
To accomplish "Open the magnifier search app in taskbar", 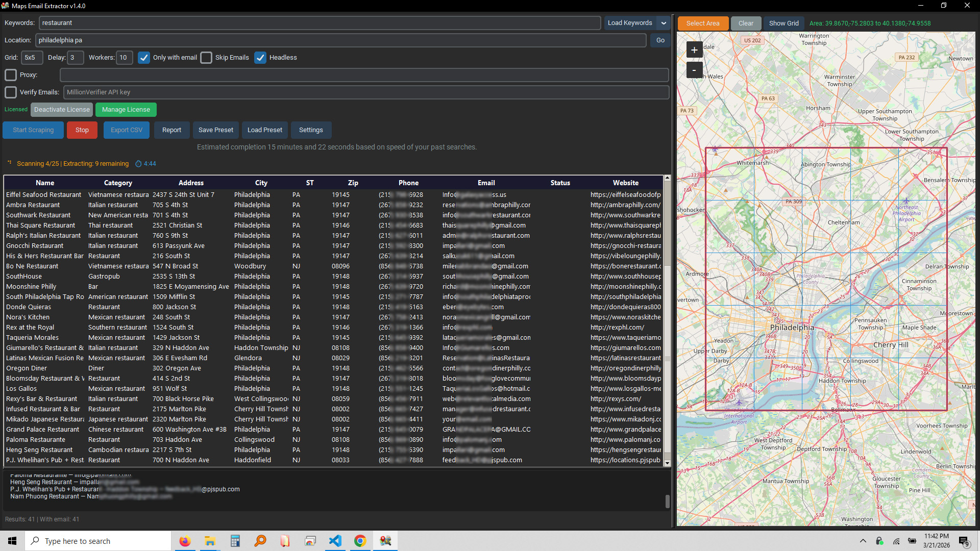I will click(x=260, y=541).
